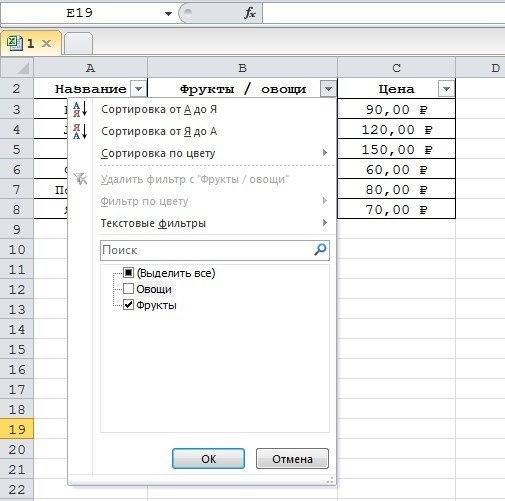
Task: Check the Овощи checkbox
Action: [128, 289]
